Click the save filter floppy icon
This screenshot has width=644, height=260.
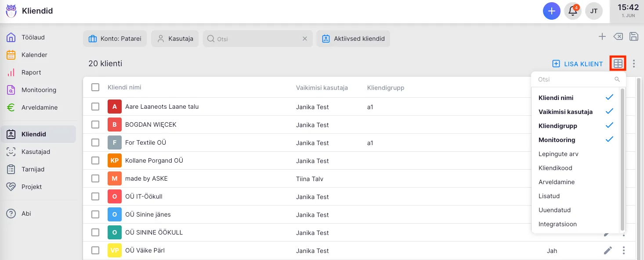(x=633, y=37)
